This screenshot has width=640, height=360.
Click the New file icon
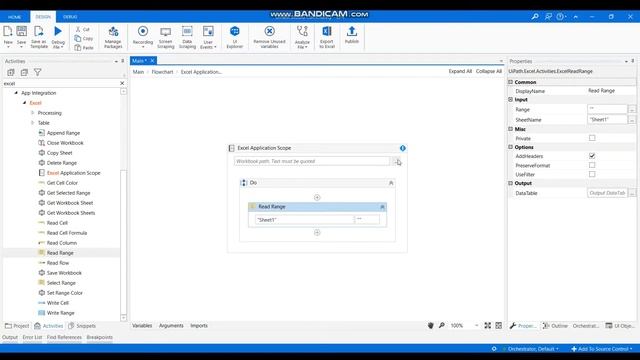8,31
